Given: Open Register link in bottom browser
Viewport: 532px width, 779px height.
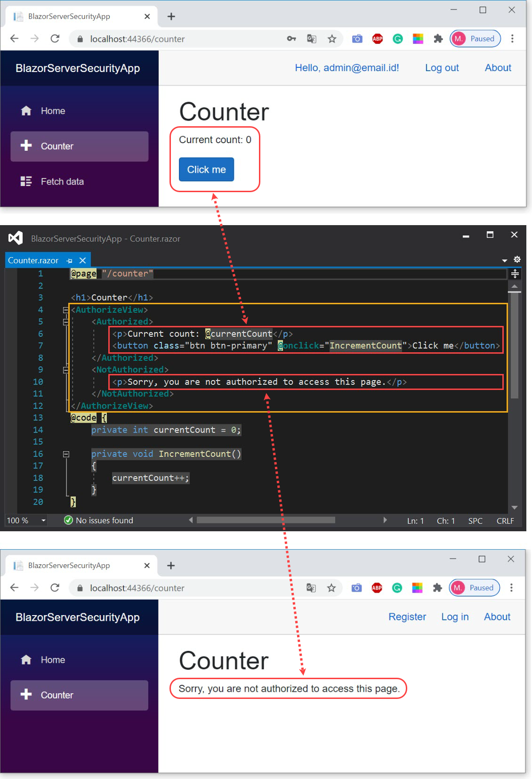Looking at the screenshot, I should coord(407,617).
